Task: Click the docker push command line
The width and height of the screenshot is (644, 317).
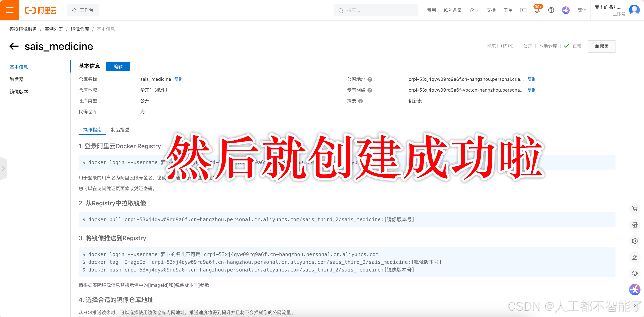Action: [x=248, y=270]
